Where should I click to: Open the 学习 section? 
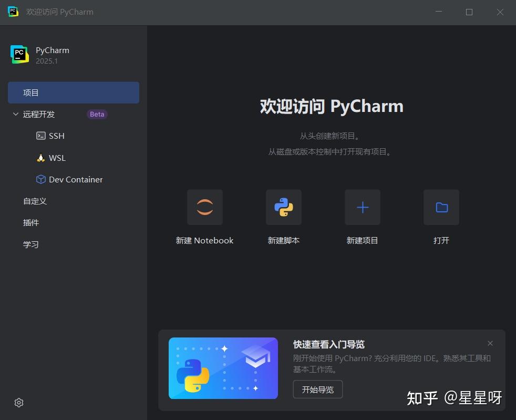(32, 244)
